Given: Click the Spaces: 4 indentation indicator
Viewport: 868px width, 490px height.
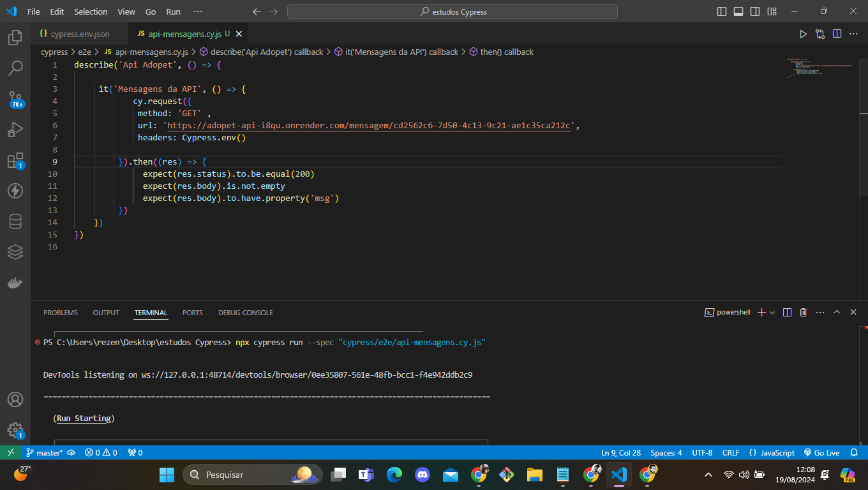Looking at the screenshot, I should click(x=666, y=452).
